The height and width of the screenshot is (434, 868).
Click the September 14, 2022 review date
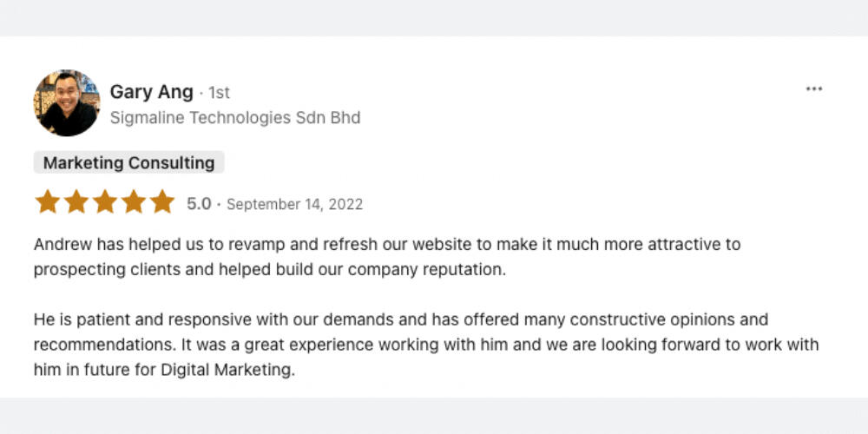(x=294, y=205)
